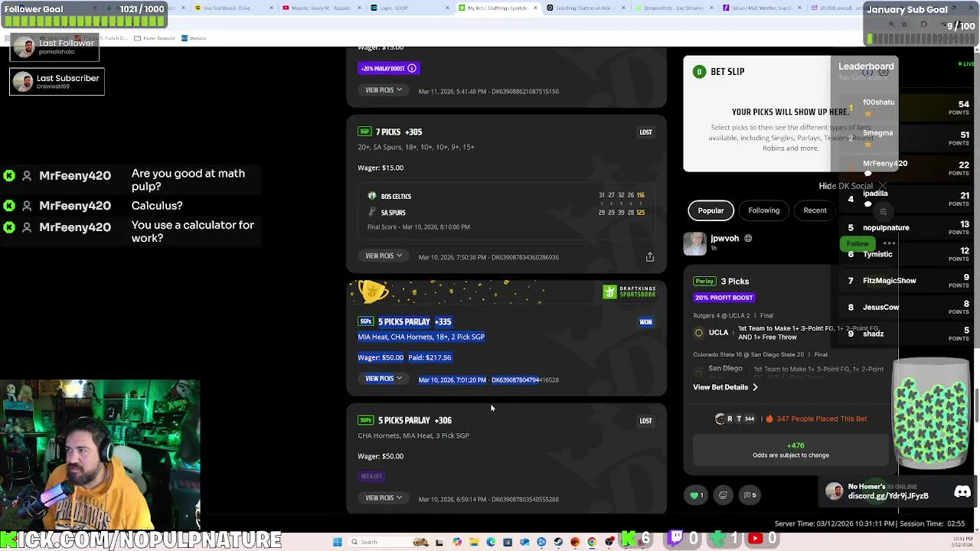Screen dimensions: 980x551
Task: Open Steam from the taskbar
Action: [x=558, y=542]
